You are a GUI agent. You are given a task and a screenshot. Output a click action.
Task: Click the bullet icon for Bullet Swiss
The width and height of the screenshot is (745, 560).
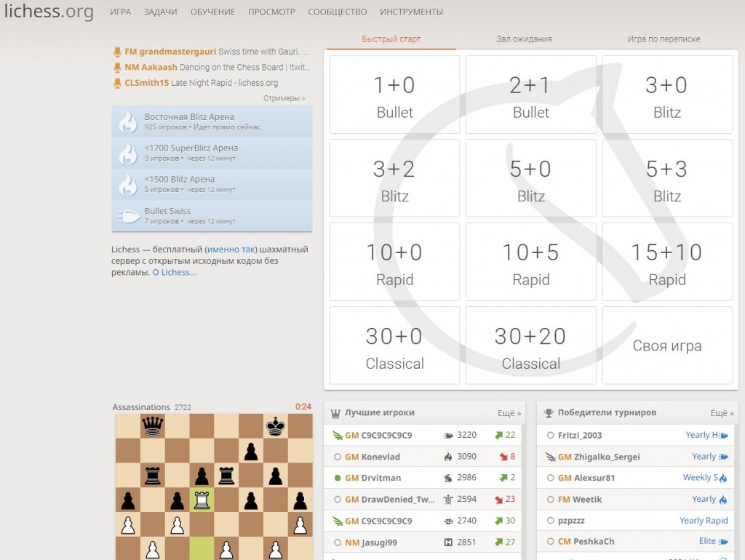pos(128,216)
